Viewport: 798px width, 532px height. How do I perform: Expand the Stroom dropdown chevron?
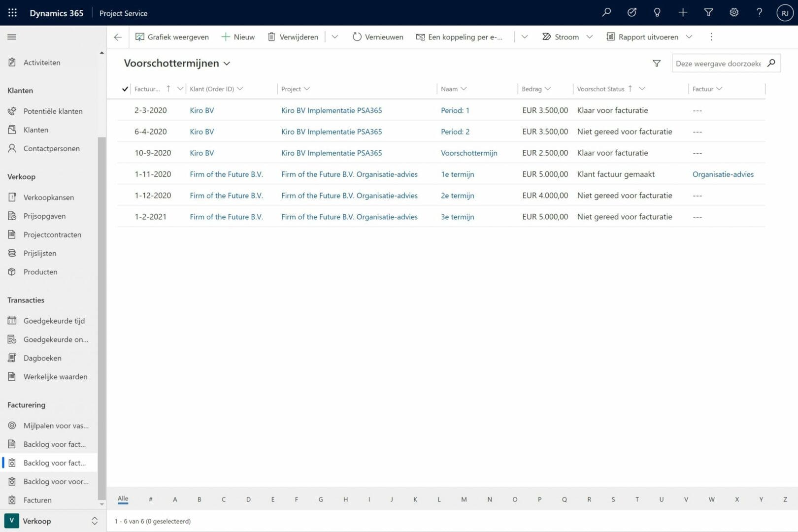590,37
